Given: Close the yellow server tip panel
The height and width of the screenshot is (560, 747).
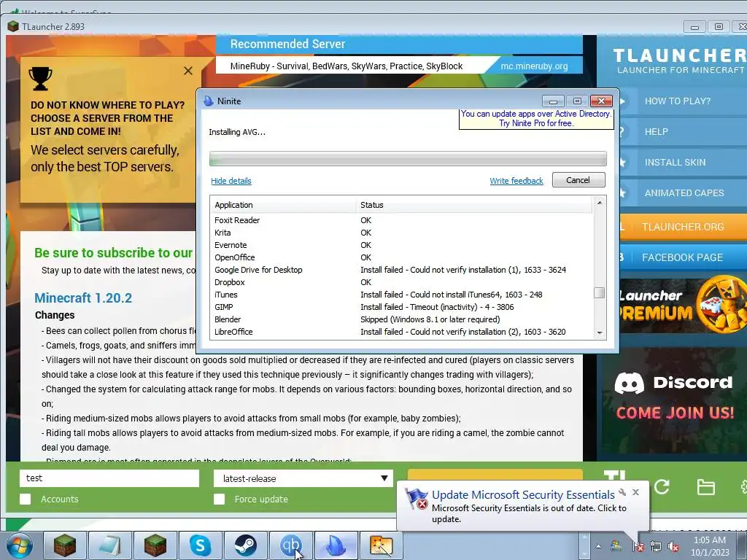Looking at the screenshot, I should [x=188, y=71].
